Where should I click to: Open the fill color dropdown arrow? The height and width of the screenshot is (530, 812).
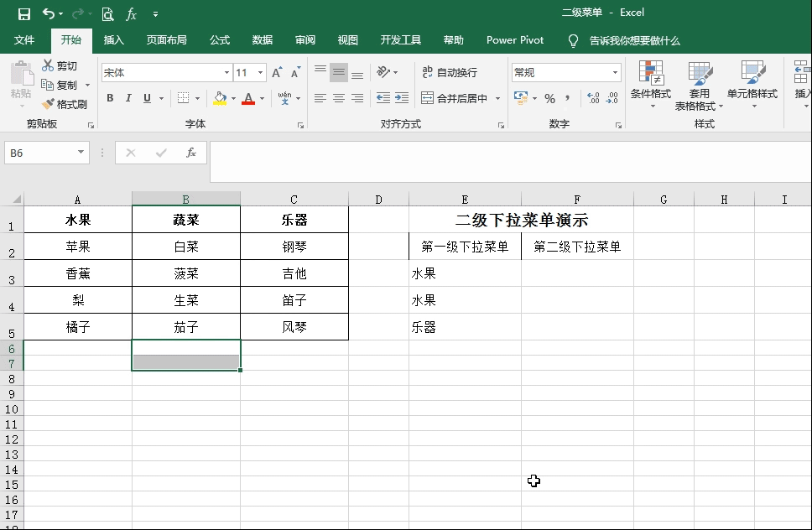tap(233, 98)
